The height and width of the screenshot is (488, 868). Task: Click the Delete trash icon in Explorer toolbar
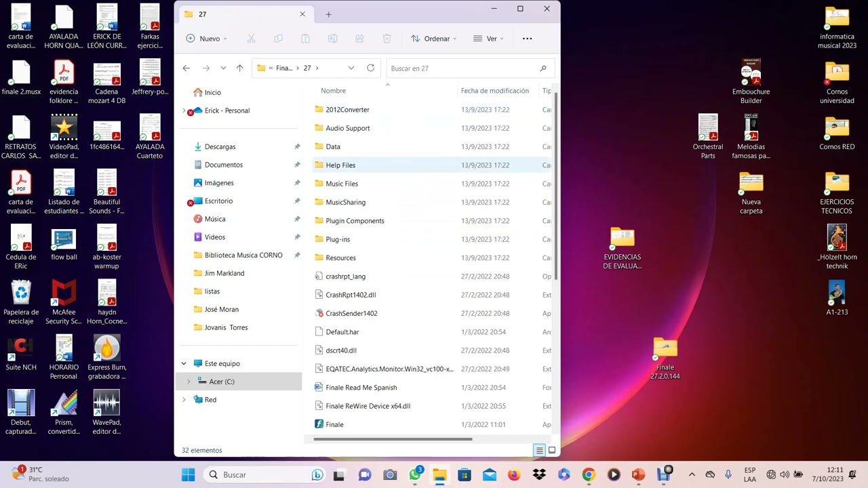(387, 39)
